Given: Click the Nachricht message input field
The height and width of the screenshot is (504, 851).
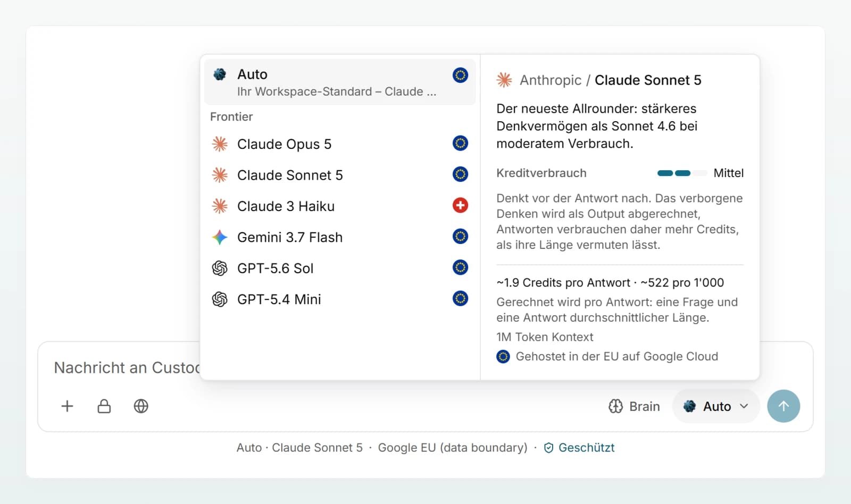Looking at the screenshot, I should (x=127, y=367).
